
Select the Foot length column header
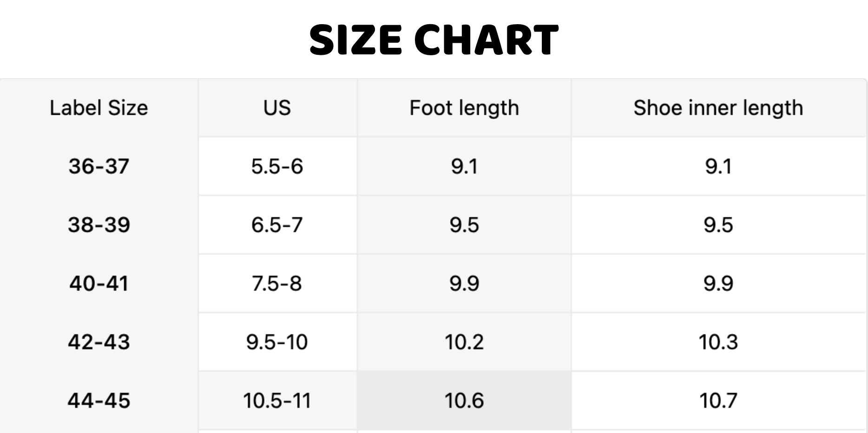point(464,108)
